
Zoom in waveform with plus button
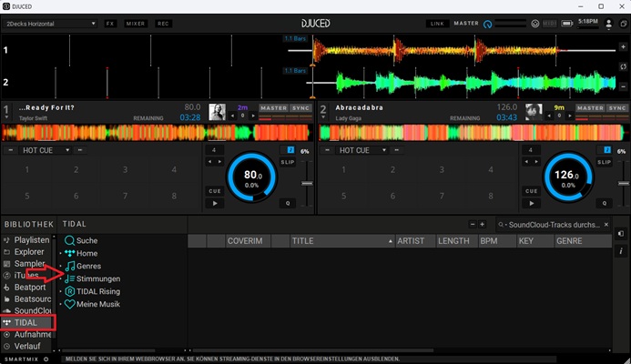pyautogui.click(x=623, y=47)
